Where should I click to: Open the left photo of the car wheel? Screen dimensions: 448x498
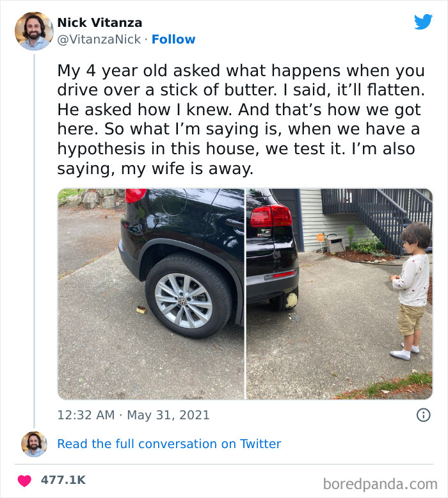tap(151, 294)
